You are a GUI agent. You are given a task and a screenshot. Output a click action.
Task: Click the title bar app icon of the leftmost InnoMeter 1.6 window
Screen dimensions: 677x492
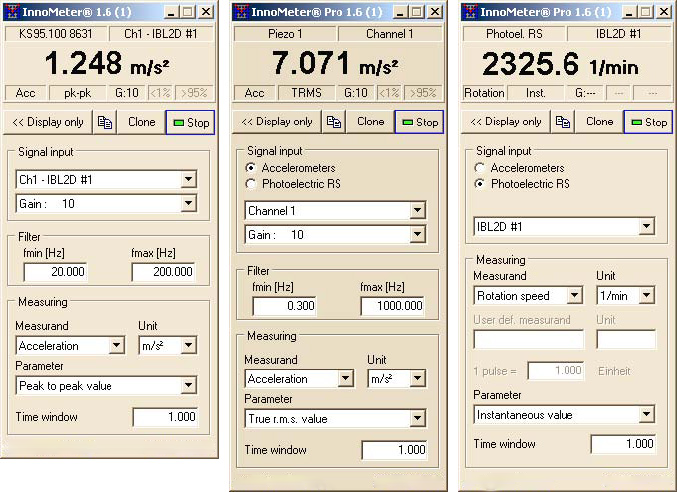click(13, 11)
